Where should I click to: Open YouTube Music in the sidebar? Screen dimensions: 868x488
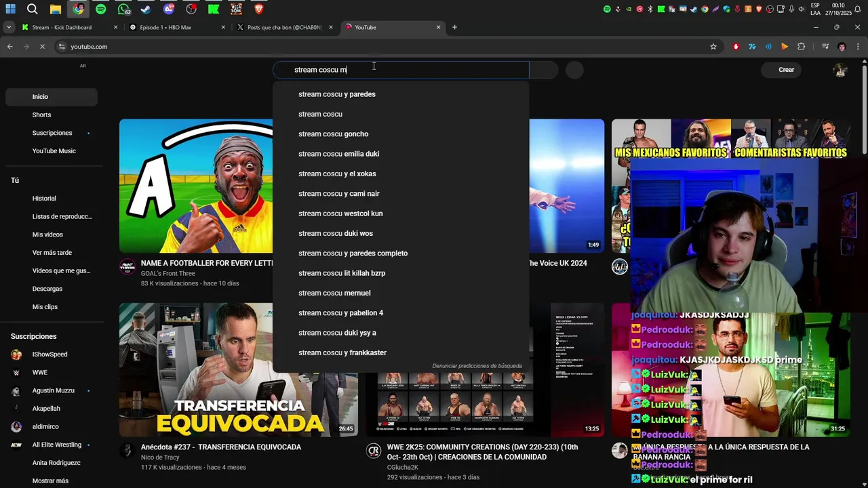[x=52, y=151]
